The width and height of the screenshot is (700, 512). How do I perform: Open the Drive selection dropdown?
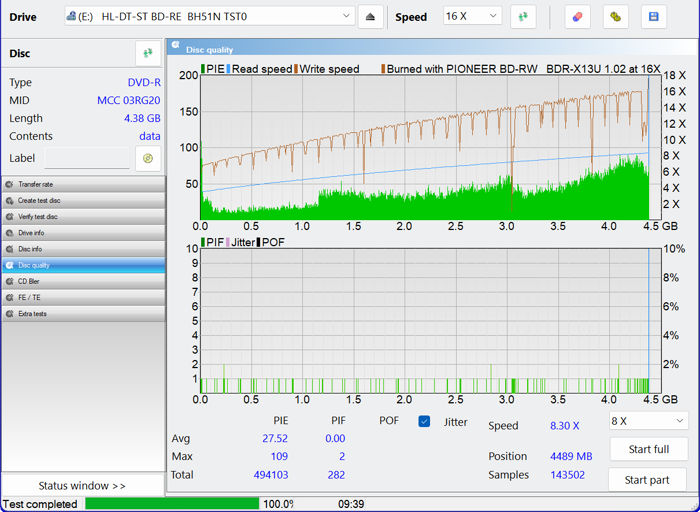point(210,17)
